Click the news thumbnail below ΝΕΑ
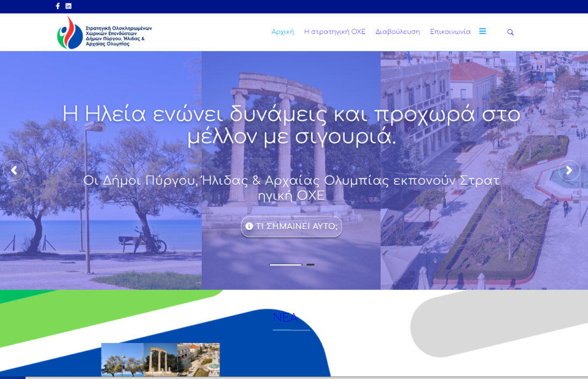Viewport: 588px width, 379px height. [160, 360]
